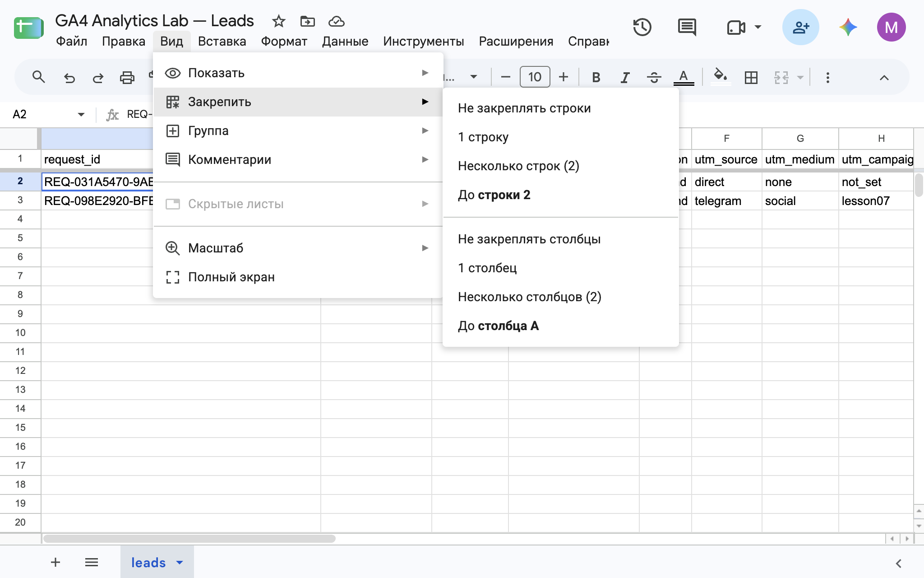Start a video meeting with camera icon
This screenshot has height=578, width=924.
point(736,27)
